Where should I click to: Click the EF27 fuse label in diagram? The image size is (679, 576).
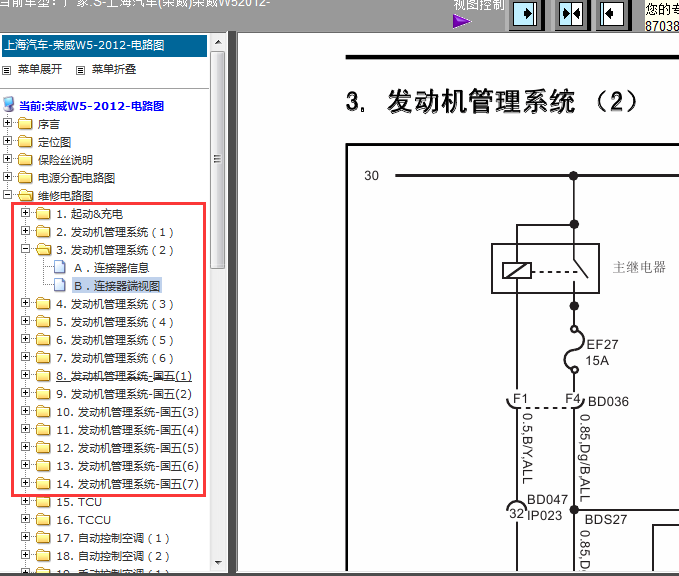click(x=602, y=344)
